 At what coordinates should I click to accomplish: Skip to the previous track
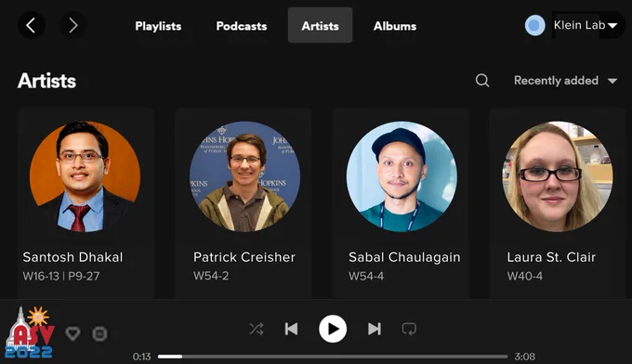pyautogui.click(x=292, y=329)
